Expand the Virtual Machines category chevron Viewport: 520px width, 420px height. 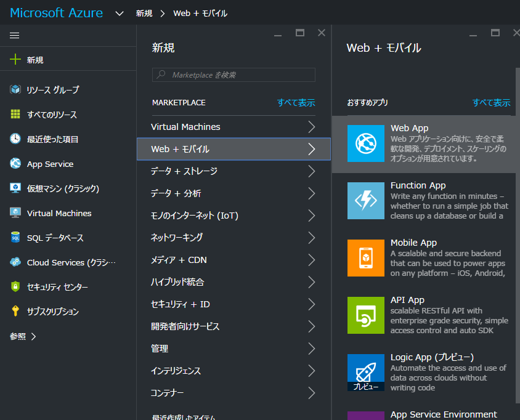tap(311, 127)
